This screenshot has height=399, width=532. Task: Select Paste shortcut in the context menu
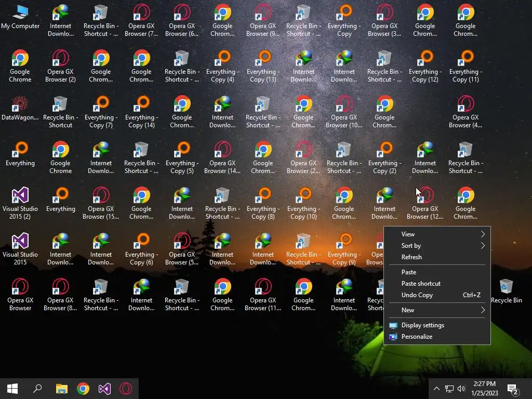click(437, 284)
